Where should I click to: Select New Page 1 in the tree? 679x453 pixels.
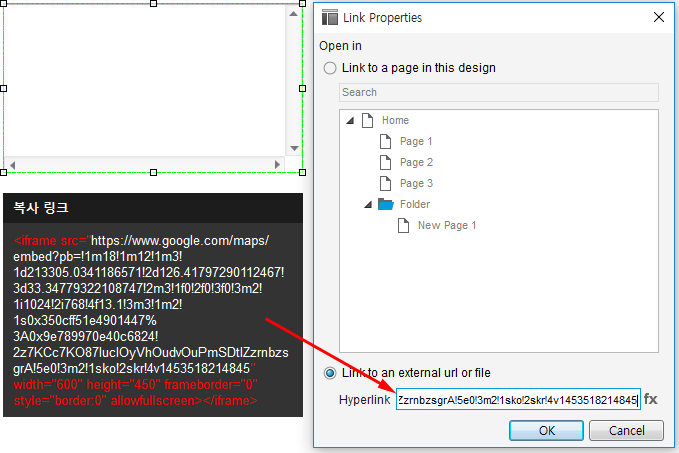click(447, 225)
